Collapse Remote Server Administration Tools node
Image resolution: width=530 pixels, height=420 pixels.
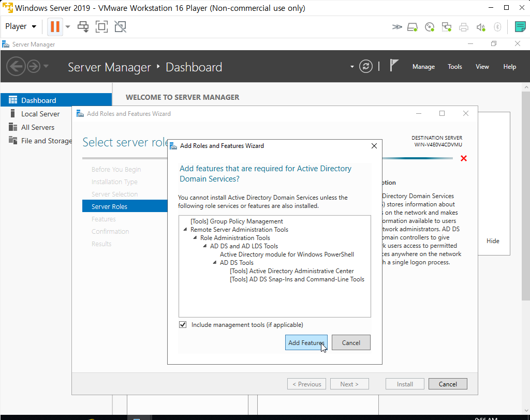click(185, 230)
